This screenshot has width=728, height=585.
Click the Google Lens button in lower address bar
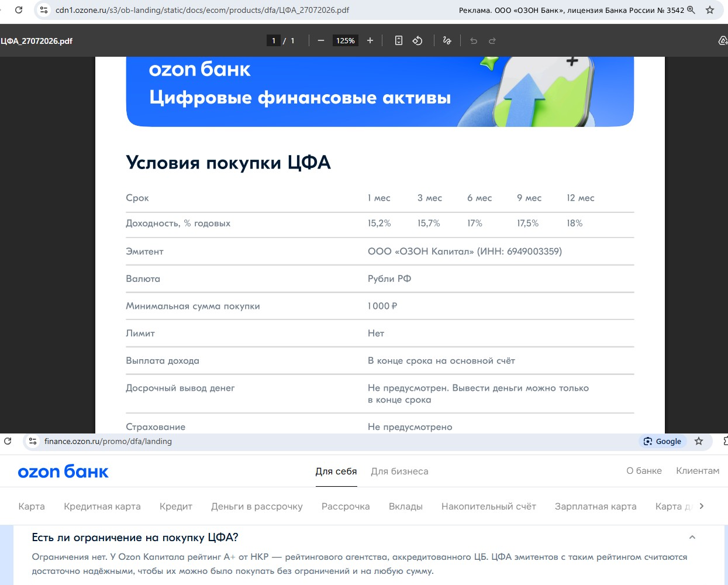coord(663,441)
